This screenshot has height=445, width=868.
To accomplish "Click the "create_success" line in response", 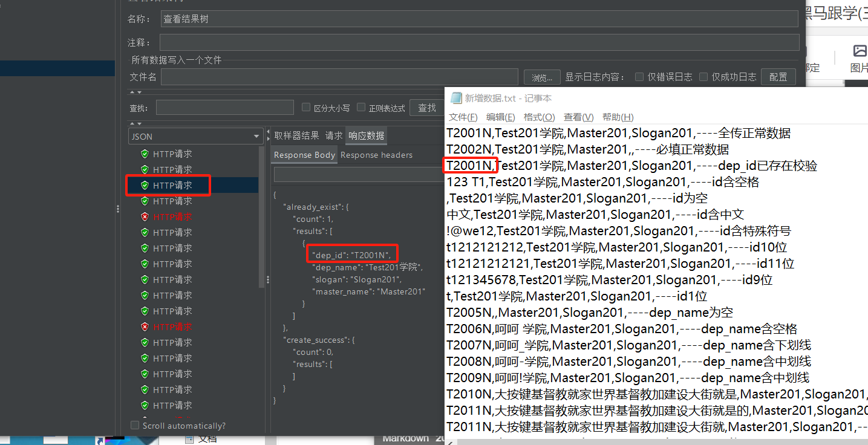I will pos(319,340).
